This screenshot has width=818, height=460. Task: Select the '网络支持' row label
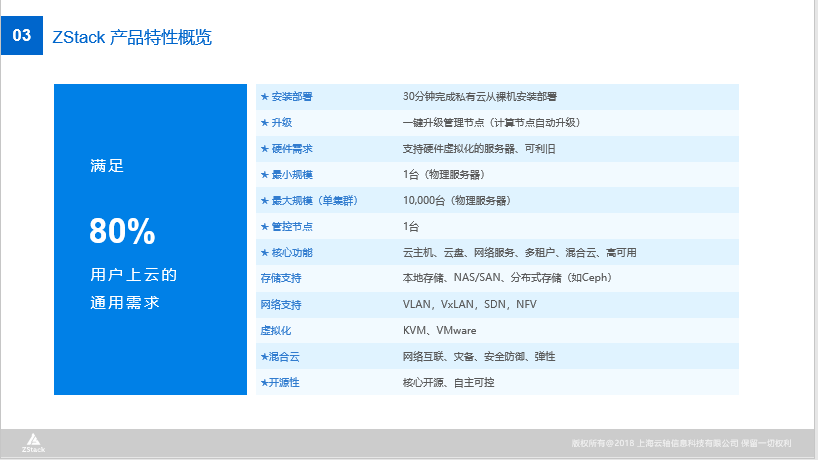pyautogui.click(x=281, y=305)
